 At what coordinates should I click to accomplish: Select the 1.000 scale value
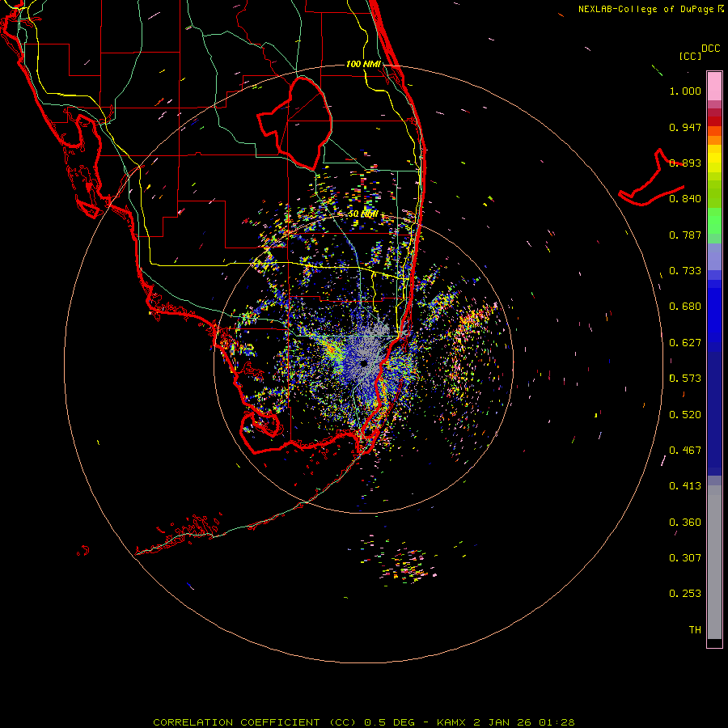coord(685,91)
